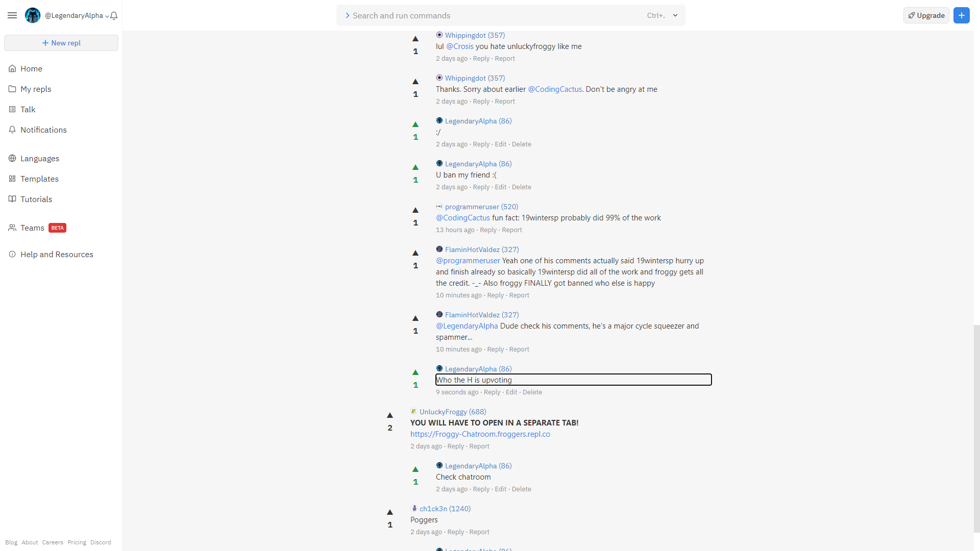Open the programmeruser (520) profile link
The width and height of the screenshot is (980, 551).
(481, 207)
